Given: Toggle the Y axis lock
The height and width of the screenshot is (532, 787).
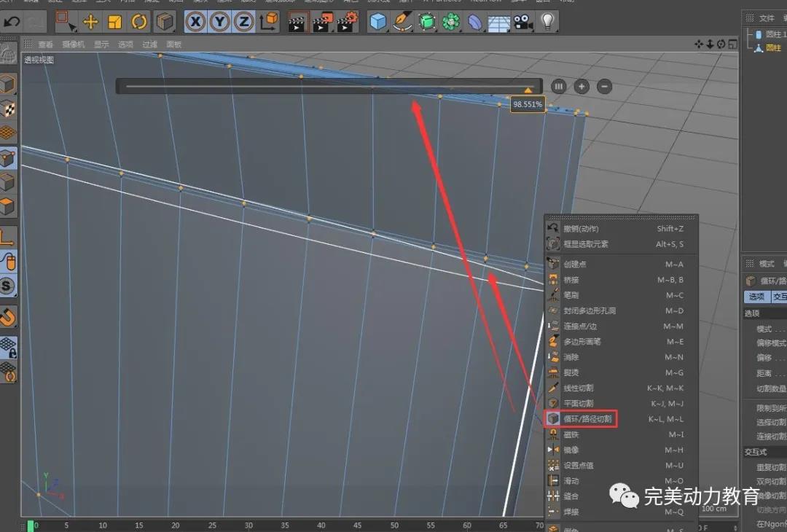Looking at the screenshot, I should point(219,21).
